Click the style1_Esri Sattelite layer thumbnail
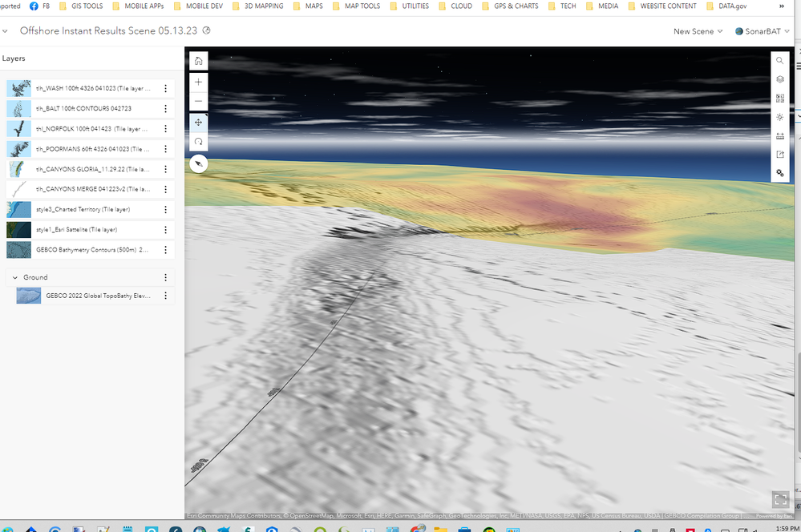 coord(18,230)
